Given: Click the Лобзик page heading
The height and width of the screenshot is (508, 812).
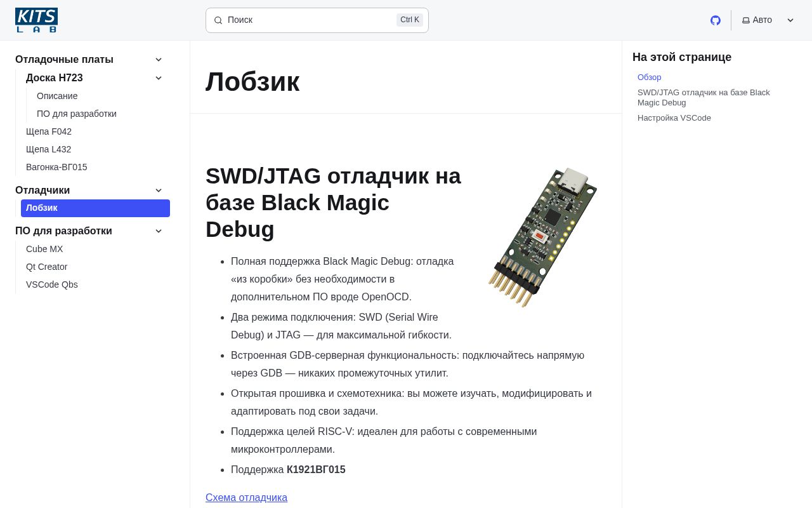Looking at the screenshot, I should (252, 82).
